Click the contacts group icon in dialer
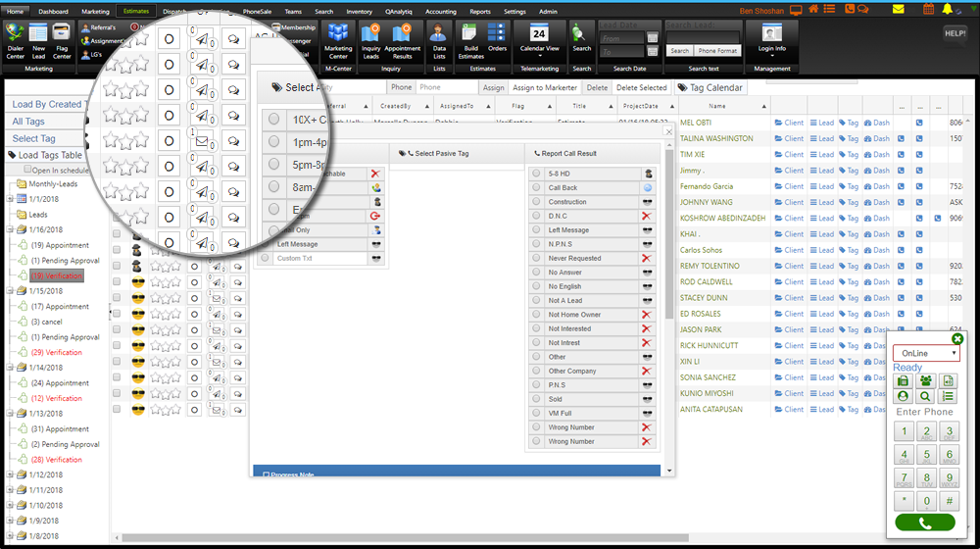The image size is (980, 549). (925, 380)
